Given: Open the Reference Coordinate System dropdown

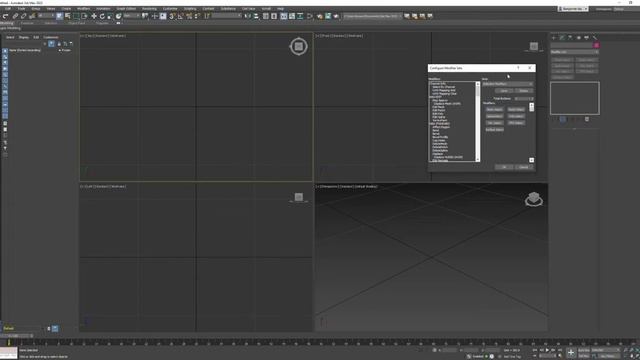Looking at the screenshot, I should (131, 16).
